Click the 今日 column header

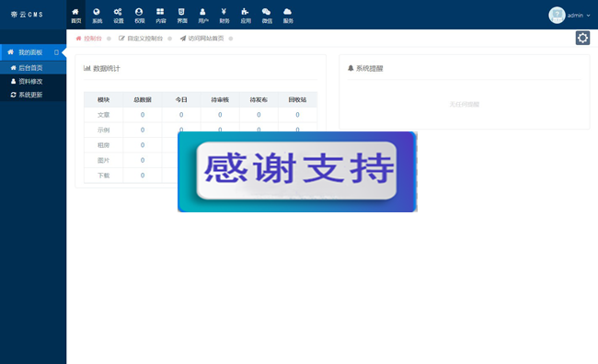[x=181, y=100]
